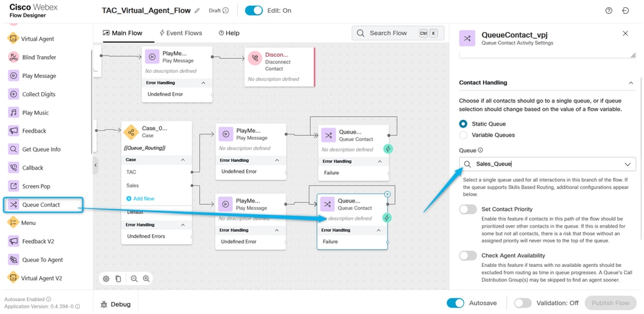Pick the Feedback activity icon
The height and width of the screenshot is (314, 644).
pos(14,131)
